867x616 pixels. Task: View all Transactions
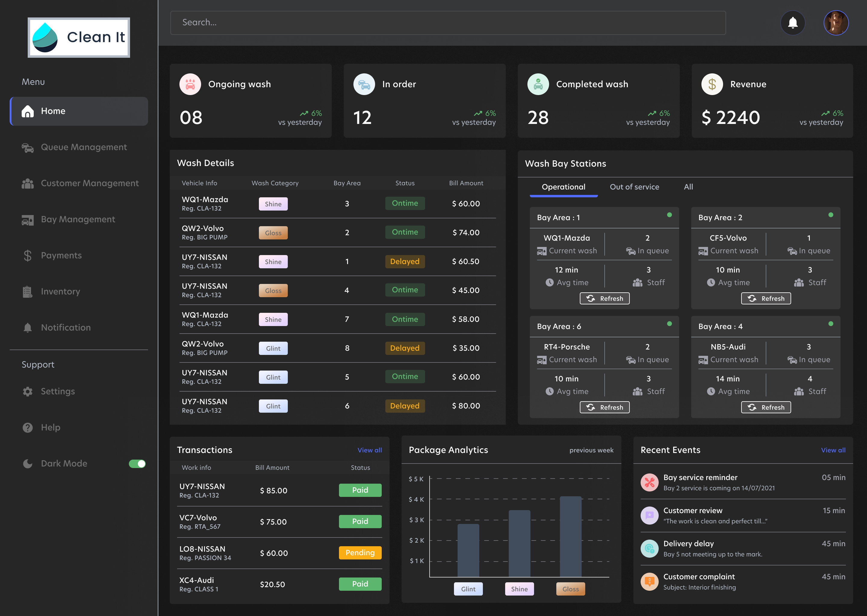pyautogui.click(x=370, y=450)
